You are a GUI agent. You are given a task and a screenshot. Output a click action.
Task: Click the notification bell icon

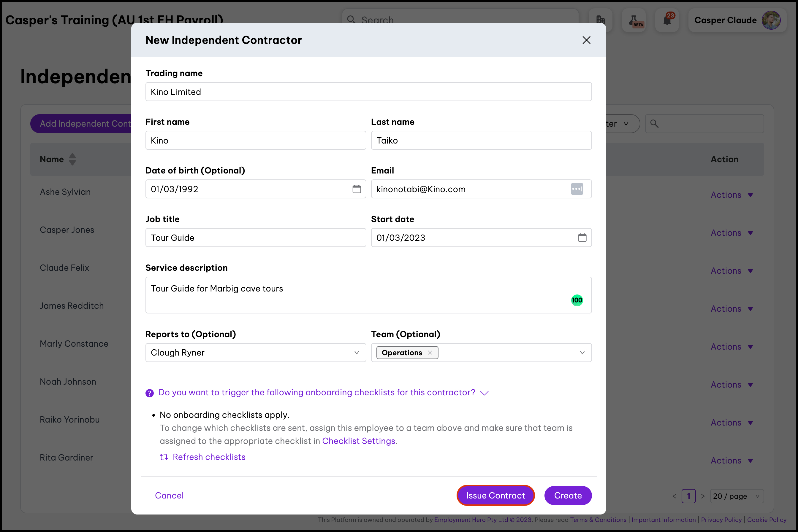(667, 20)
